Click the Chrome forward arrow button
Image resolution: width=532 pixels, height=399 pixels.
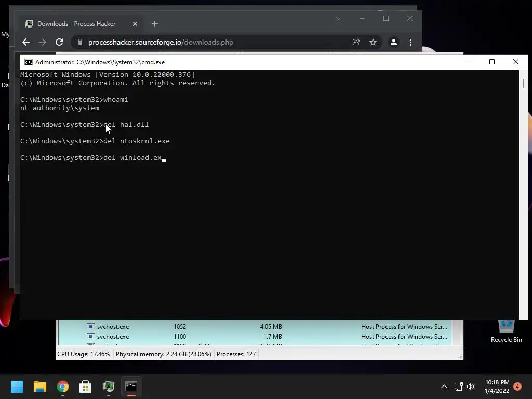43,42
